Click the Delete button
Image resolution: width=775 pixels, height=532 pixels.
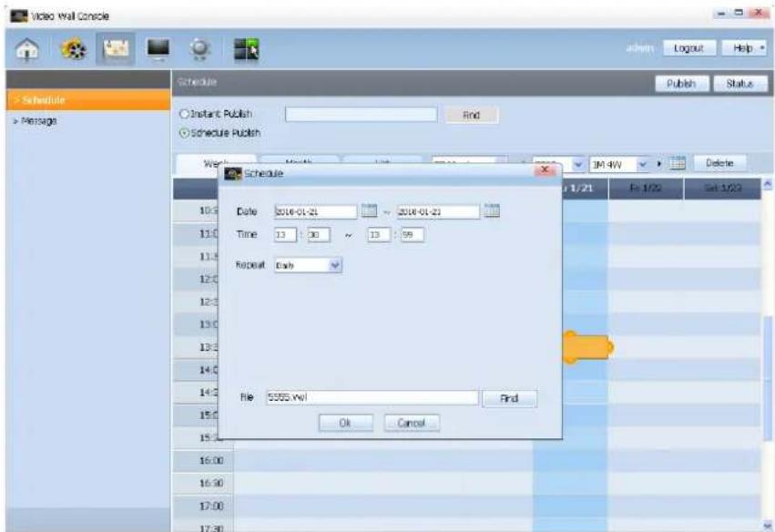coord(719,163)
